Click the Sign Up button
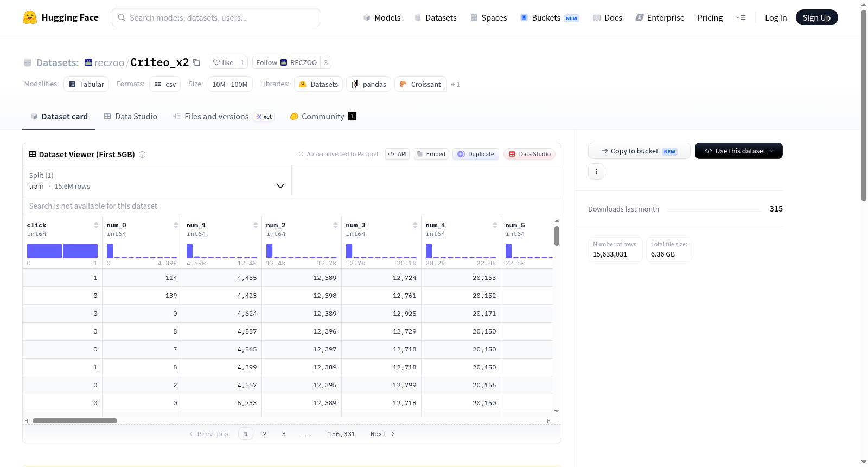The height and width of the screenshot is (467, 868). point(816,17)
